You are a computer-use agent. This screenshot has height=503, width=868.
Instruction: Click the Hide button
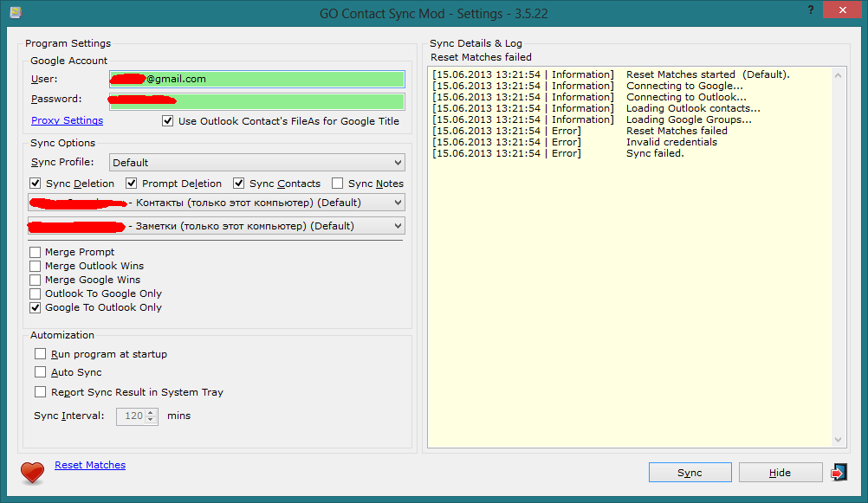[780, 473]
